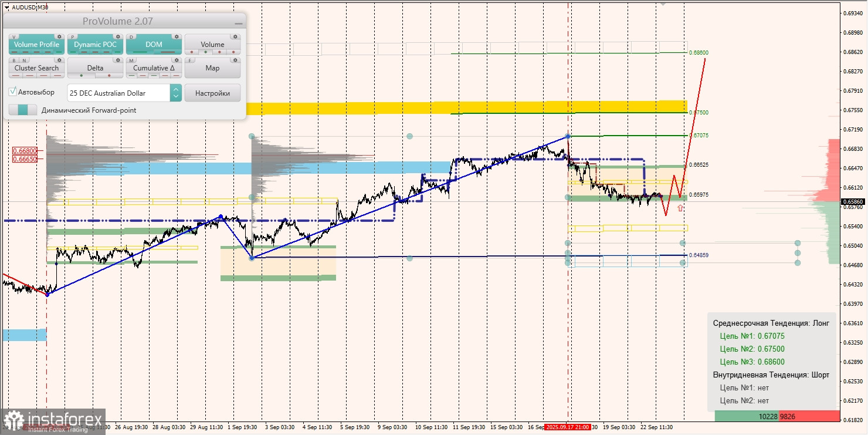Expand the AUDUSD,M30 chart menu arrow

(x=6, y=7)
